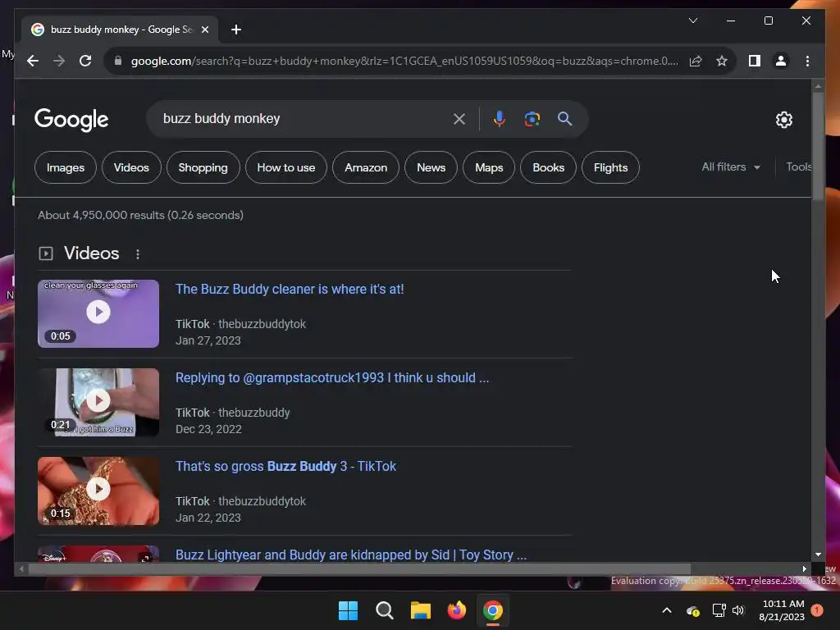Open the search Tools option
840x630 pixels.
click(x=798, y=167)
